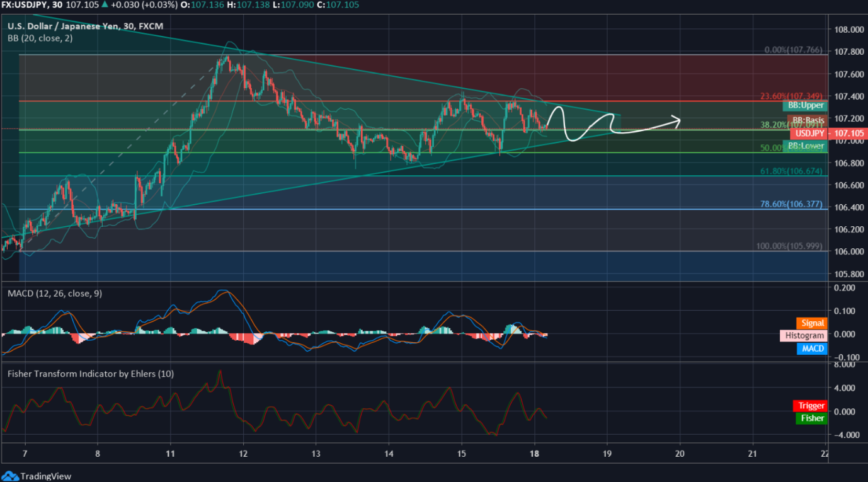Select the Fisher Transform Indicator legend
Viewport: 868px width, 482px height.
click(91, 374)
